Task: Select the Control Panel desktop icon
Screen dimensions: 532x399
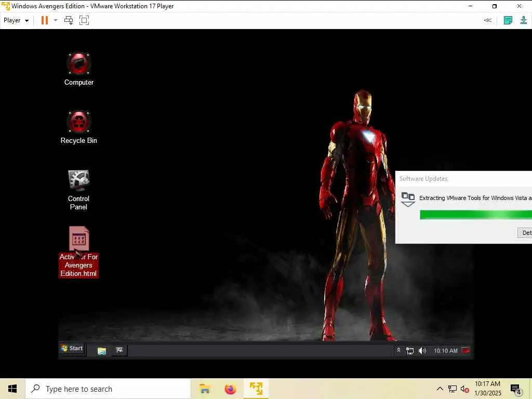Action: tap(78, 190)
